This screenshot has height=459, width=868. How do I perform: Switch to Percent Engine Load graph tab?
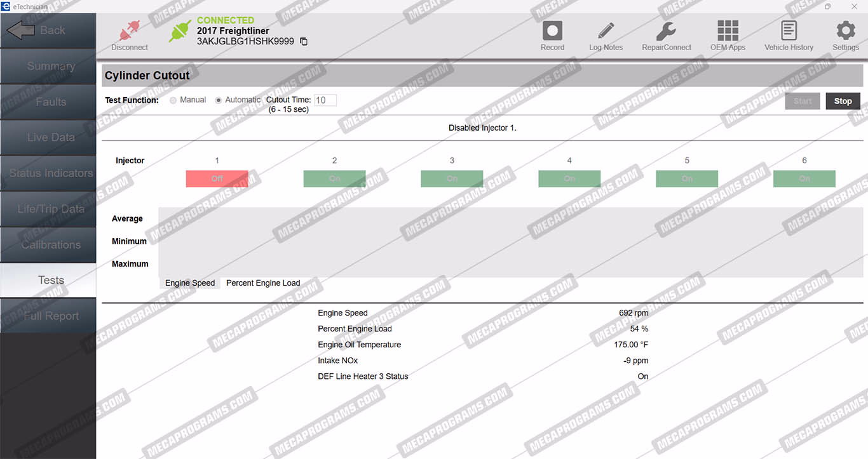click(263, 283)
